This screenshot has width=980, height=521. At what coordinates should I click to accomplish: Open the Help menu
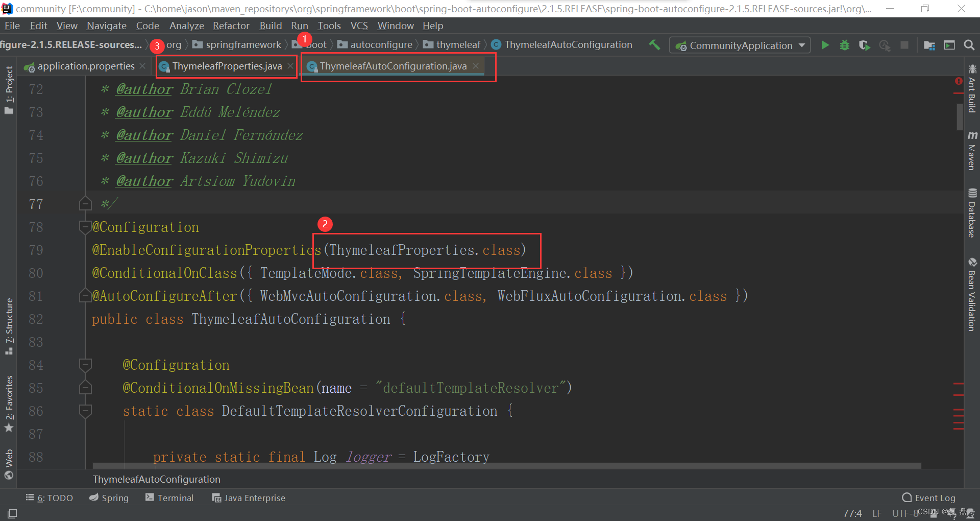432,26
